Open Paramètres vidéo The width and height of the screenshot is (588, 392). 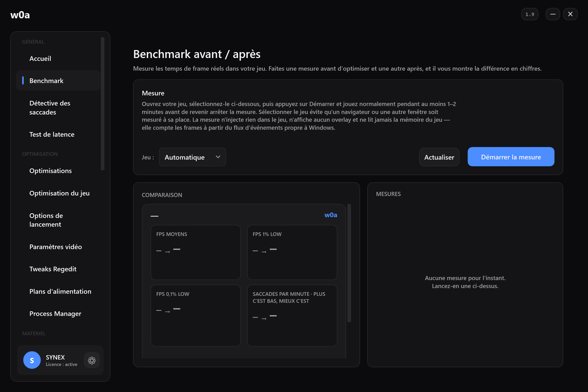click(58, 247)
